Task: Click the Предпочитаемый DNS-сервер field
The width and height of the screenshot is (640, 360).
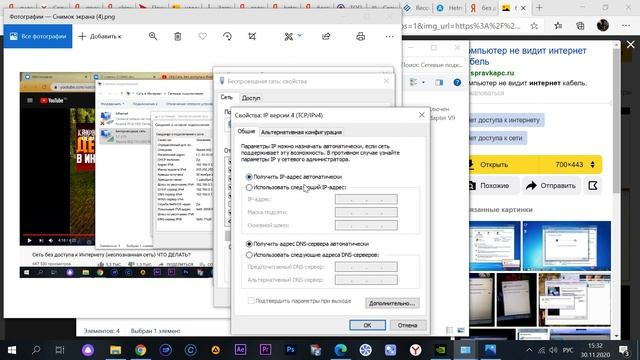Action: click(366, 267)
